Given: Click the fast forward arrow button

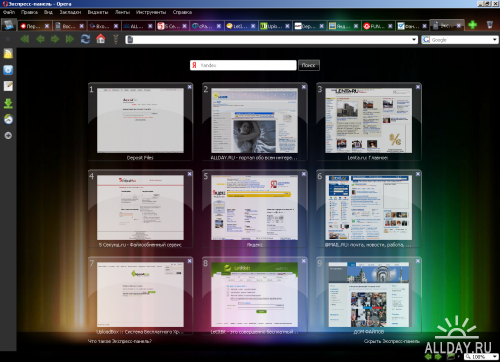Looking at the screenshot, I should pos(69,39).
